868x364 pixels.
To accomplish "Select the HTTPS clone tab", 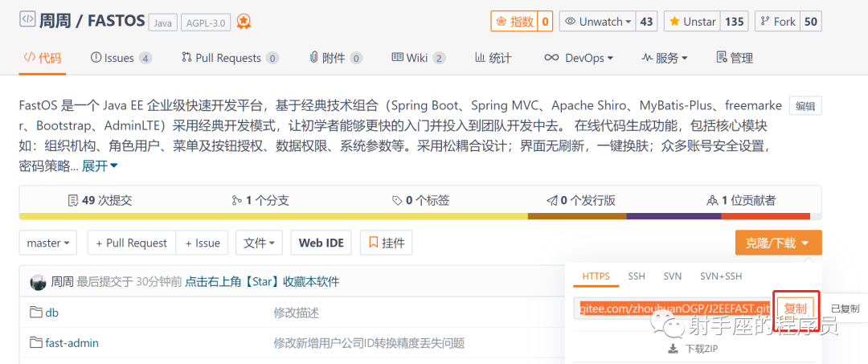I will [x=596, y=276].
